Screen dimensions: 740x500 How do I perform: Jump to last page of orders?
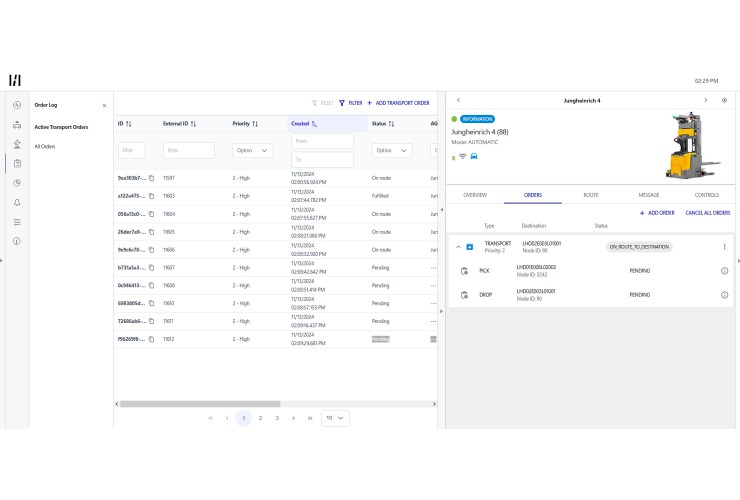pyautogui.click(x=310, y=418)
